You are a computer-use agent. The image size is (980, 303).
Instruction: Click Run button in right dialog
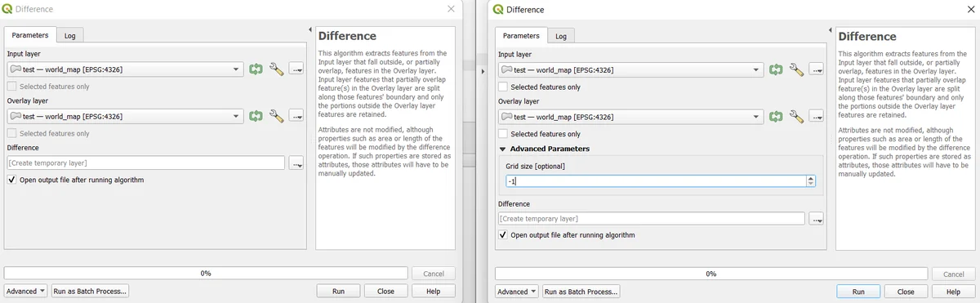coord(858,292)
